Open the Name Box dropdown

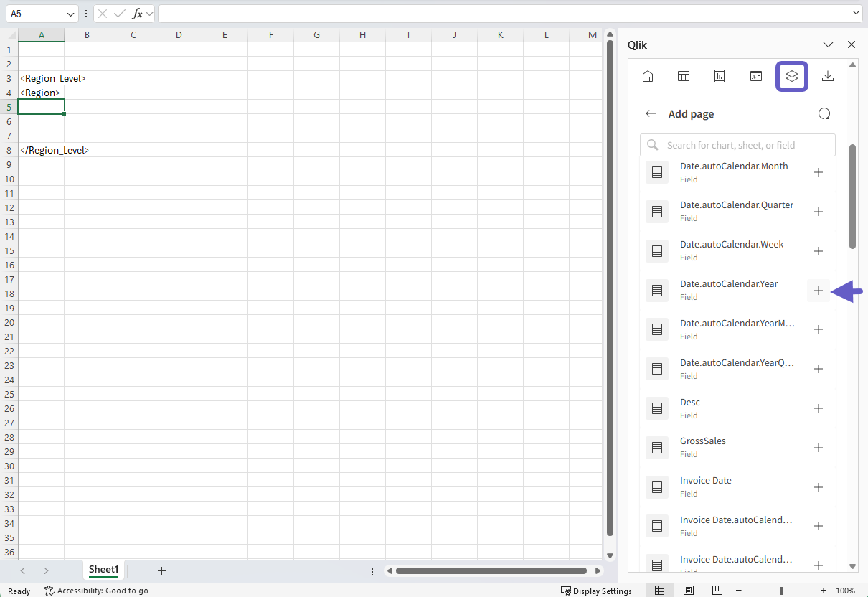pos(70,13)
